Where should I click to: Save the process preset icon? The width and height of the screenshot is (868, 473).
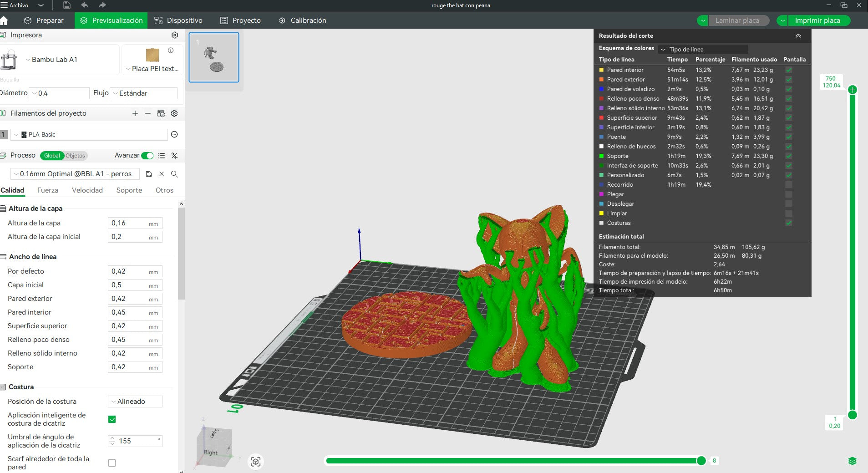point(149,174)
